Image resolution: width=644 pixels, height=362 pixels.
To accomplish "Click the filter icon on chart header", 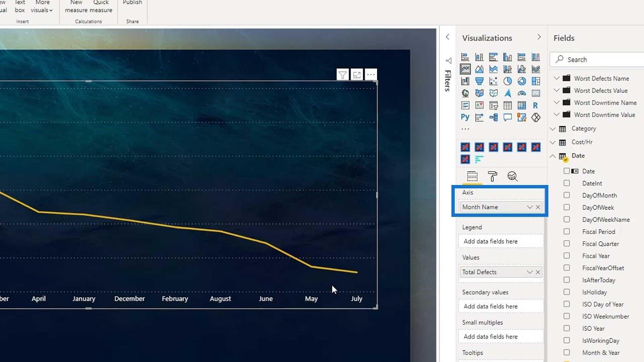I will tap(343, 74).
